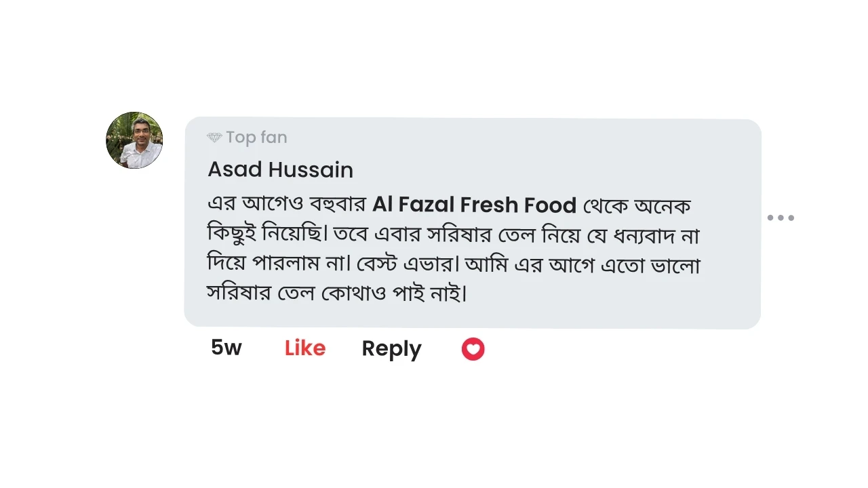
Task: Click the phrase "আমি এর আগে এতো ভালো"
Action: pyautogui.click(x=582, y=264)
